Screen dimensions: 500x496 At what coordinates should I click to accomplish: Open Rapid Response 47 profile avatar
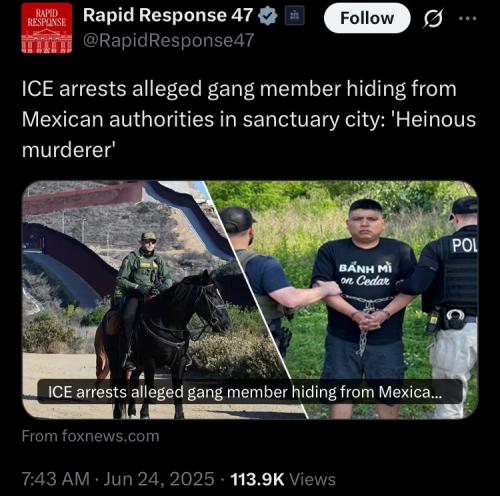pos(47,28)
